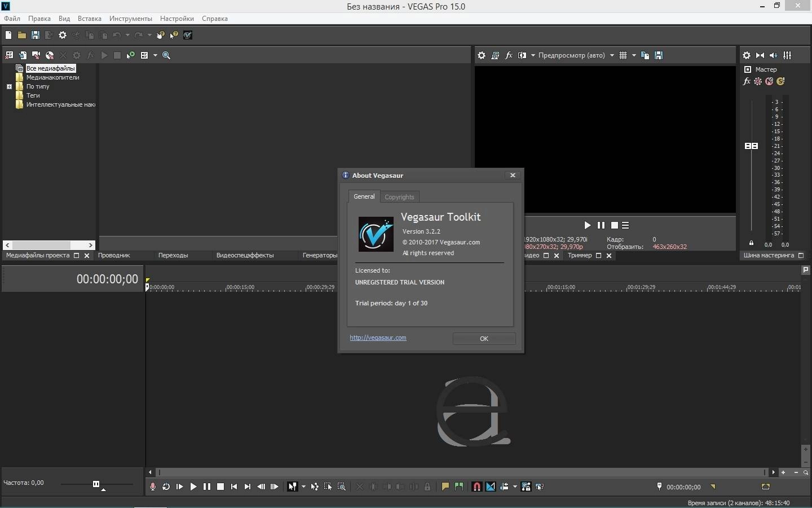The width and height of the screenshot is (812, 508).
Task: Stop playback in the timeline transport bar
Action: pos(220,487)
